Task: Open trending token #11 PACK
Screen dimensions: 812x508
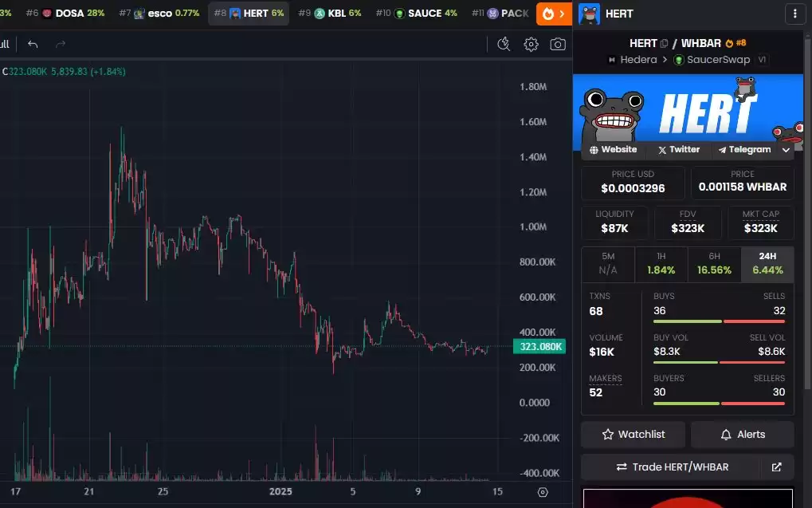Action: (500, 14)
